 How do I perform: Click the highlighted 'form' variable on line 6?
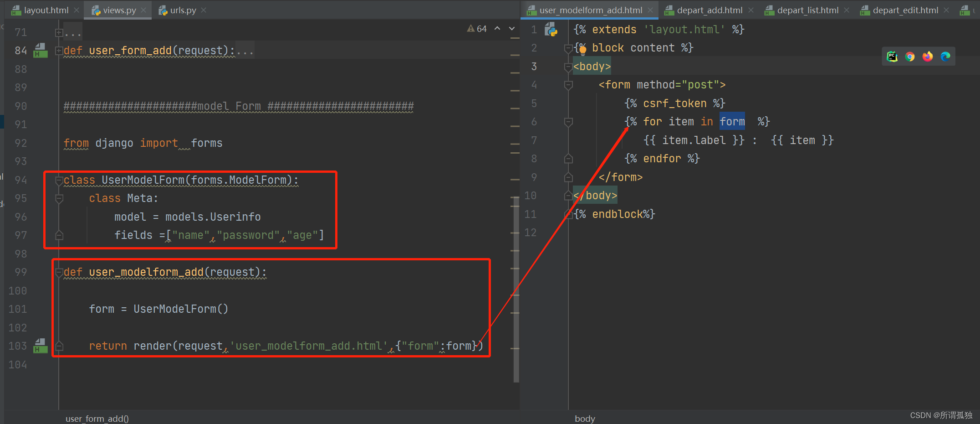(x=732, y=122)
